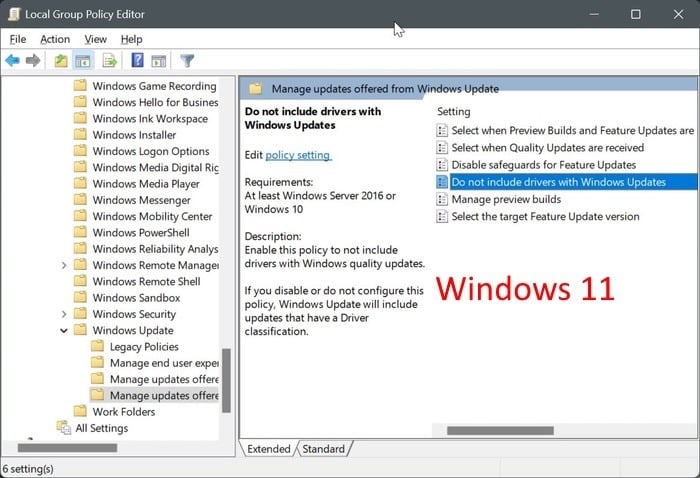The width and height of the screenshot is (700, 478).
Task: Open the Action menu
Action: (55, 39)
